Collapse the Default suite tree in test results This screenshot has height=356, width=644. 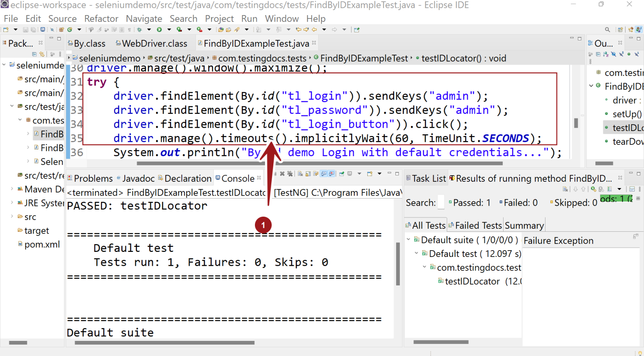[408, 240]
